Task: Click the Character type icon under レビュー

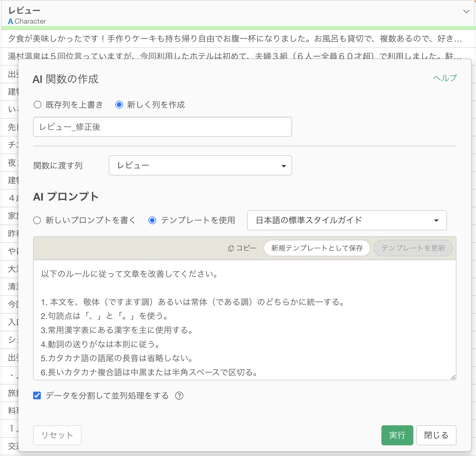Action: (11, 21)
